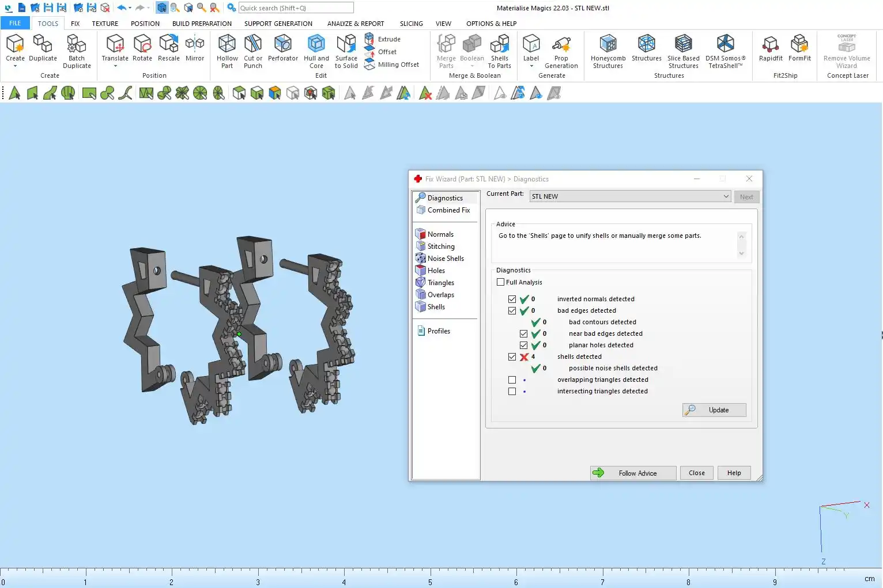Open the ANALYZE & REPORT tab
The image size is (883, 588).
tap(356, 24)
